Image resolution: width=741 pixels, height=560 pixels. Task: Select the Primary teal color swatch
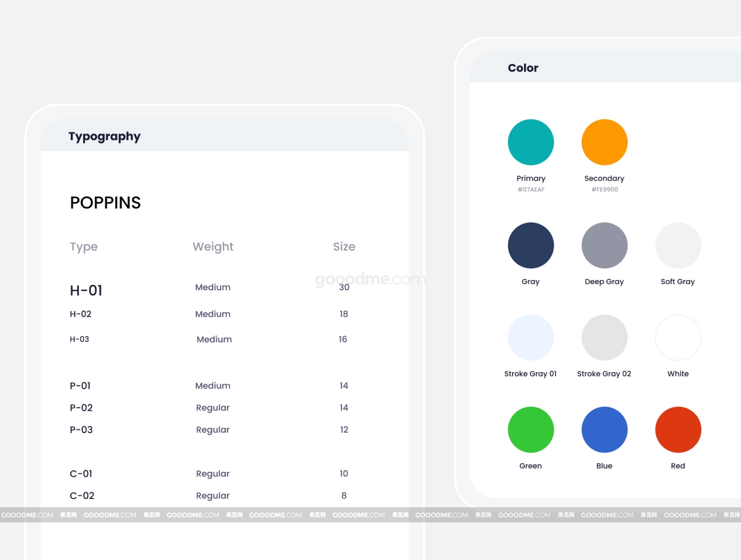click(x=531, y=142)
